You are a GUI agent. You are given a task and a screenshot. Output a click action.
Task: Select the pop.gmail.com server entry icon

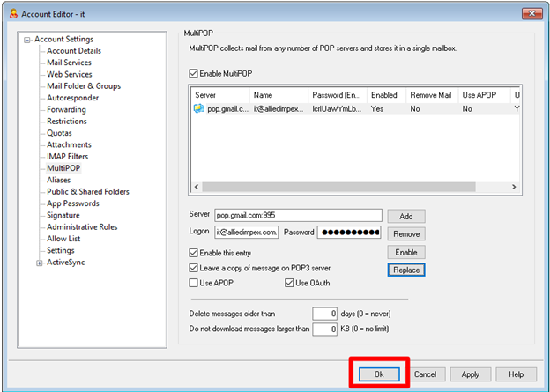tap(199, 109)
